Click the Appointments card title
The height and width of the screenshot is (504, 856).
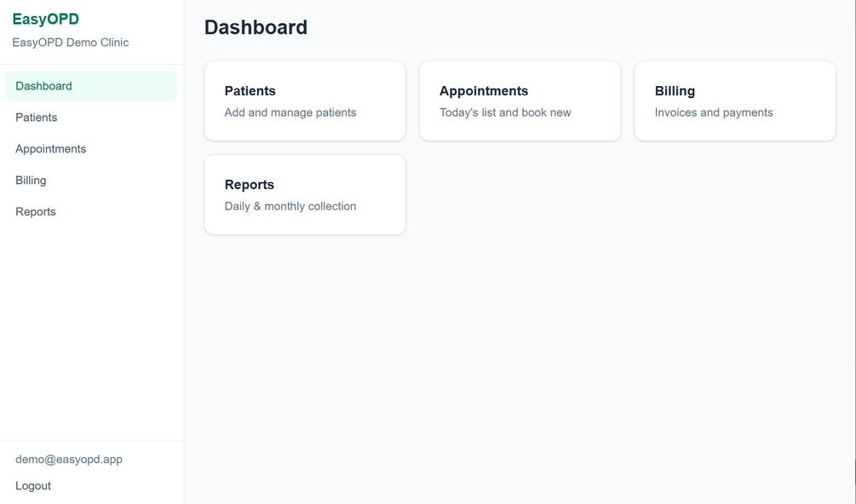(x=484, y=91)
